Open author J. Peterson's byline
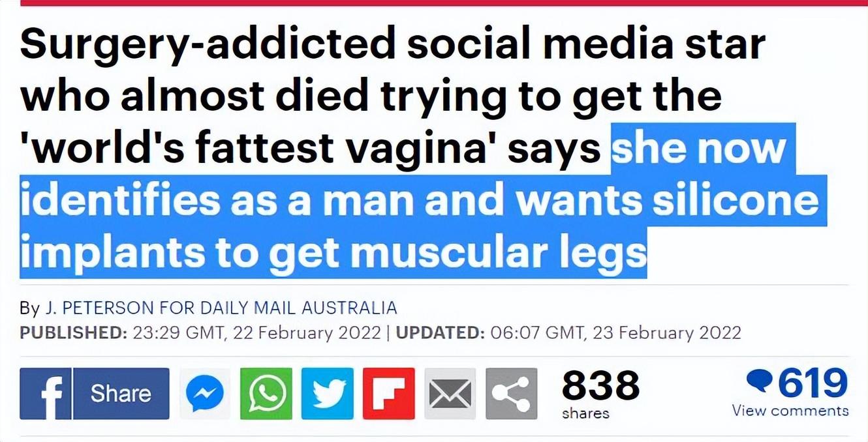This screenshot has width=868, height=442. point(98,307)
